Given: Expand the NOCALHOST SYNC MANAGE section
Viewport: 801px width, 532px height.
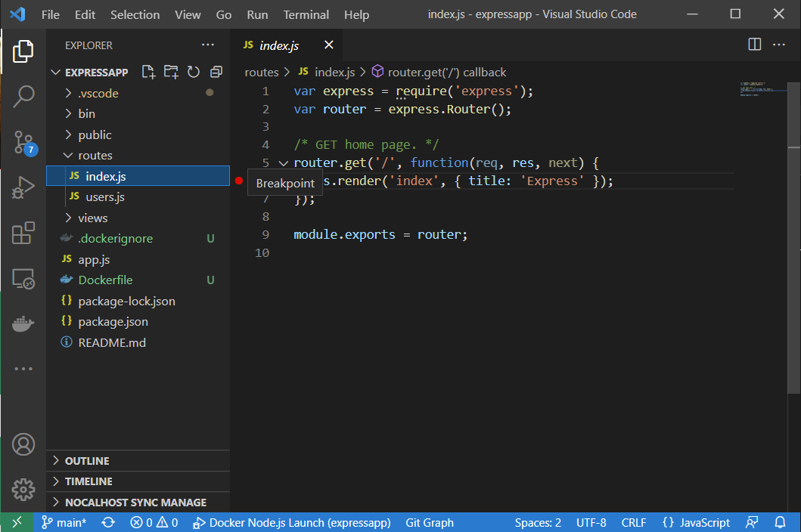Looking at the screenshot, I should pos(138,503).
